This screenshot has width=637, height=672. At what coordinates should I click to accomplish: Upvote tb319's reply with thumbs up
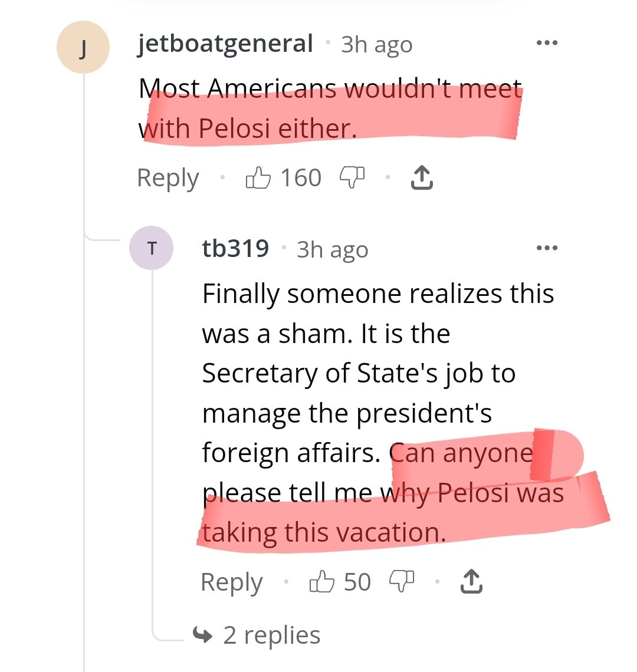(x=322, y=582)
